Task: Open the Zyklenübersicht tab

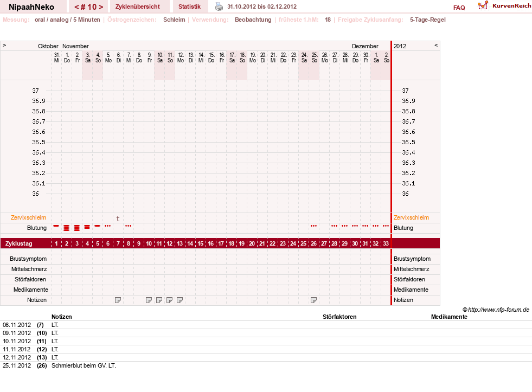Action: coord(137,7)
